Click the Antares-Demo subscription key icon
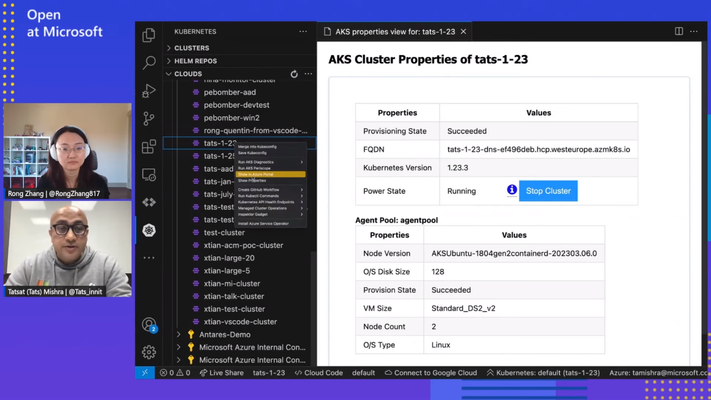The image size is (711, 400). point(191,334)
